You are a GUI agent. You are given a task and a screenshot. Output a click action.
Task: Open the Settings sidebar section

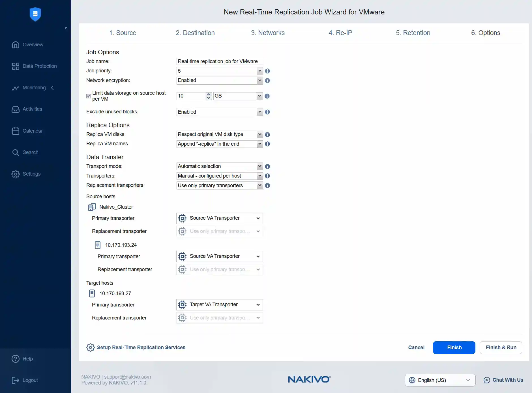[x=31, y=174]
